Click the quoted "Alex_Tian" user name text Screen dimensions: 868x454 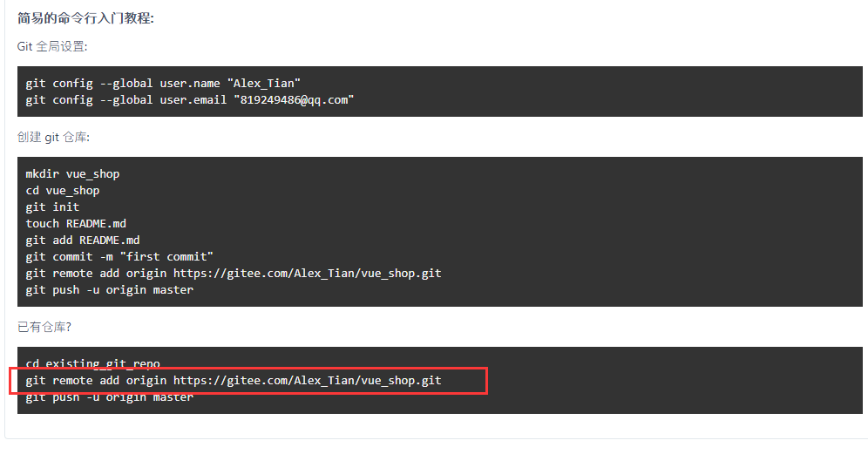(264, 84)
